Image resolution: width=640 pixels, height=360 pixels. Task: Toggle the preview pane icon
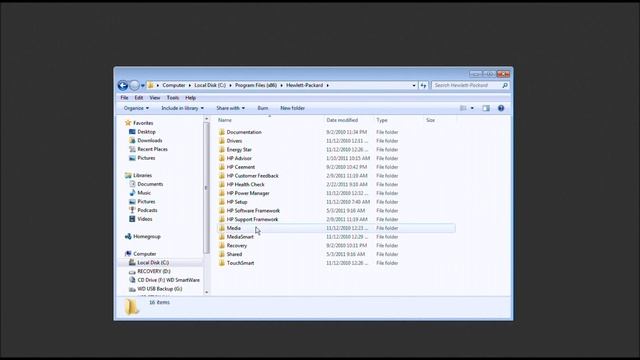tap(486, 108)
